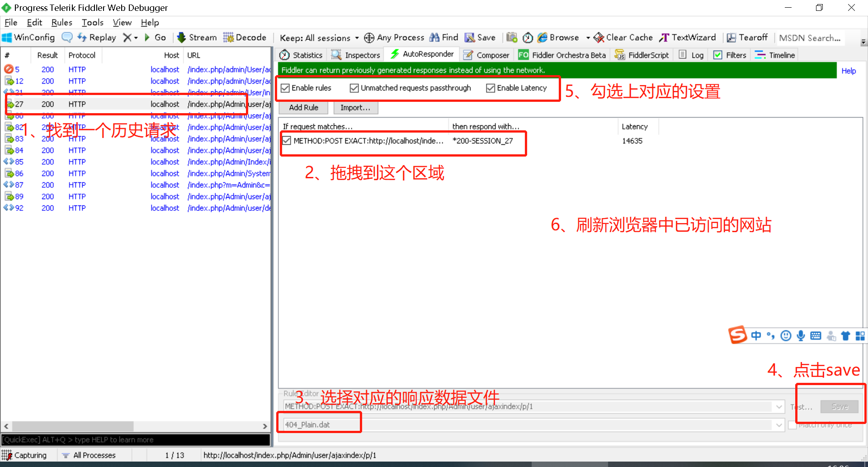Click the QuickExec command input
Screen dimensions: 868x467
pyautogui.click(x=135, y=439)
